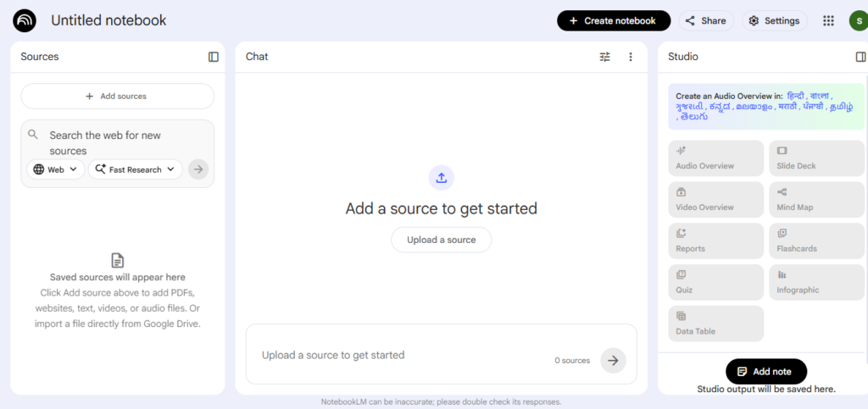The height and width of the screenshot is (409, 868).
Task: Click Add sources button
Action: point(117,97)
